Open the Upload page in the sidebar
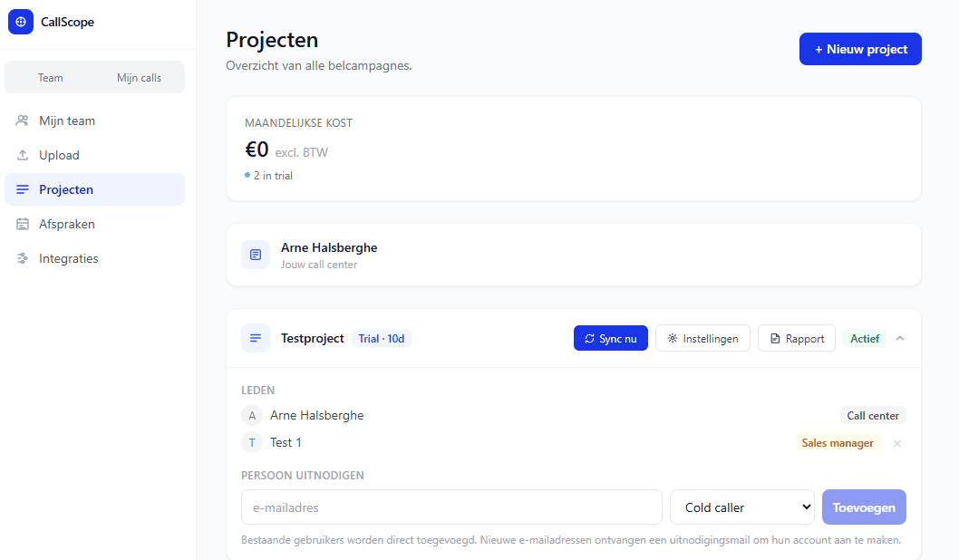This screenshot has width=959, height=560. coord(94,155)
